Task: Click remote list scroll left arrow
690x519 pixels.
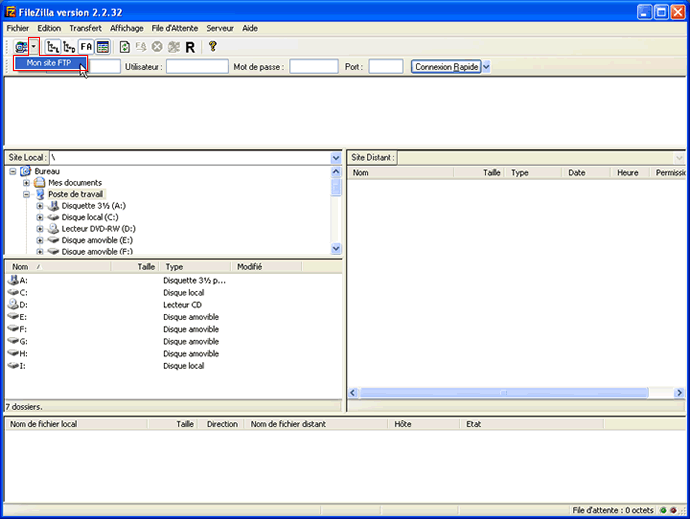Action: 352,393
